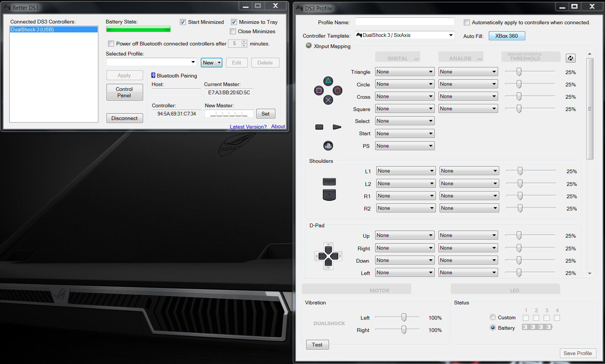Screen dimensions: 605x364
Task: Click the XBox 360 auto fill button
Action: (507, 36)
